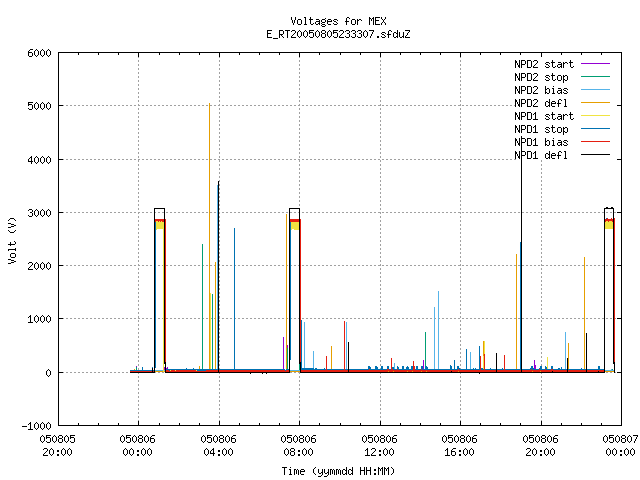
Task: Click the green NPD2 stop legend line
Action: (x=595, y=77)
